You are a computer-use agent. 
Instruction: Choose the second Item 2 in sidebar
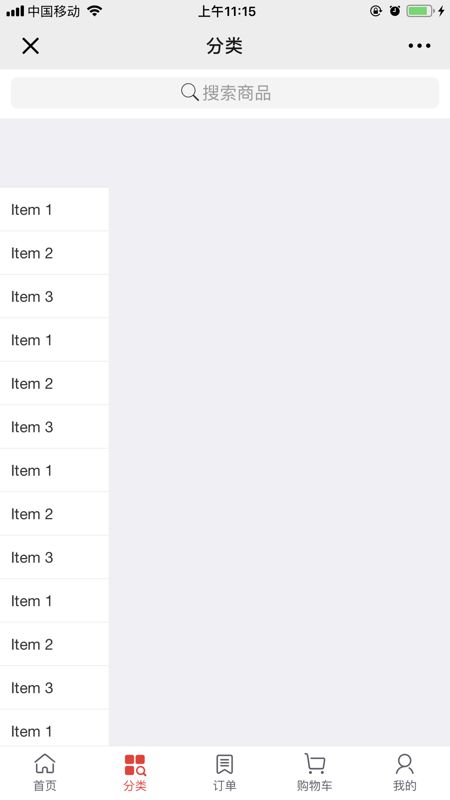click(x=54, y=384)
